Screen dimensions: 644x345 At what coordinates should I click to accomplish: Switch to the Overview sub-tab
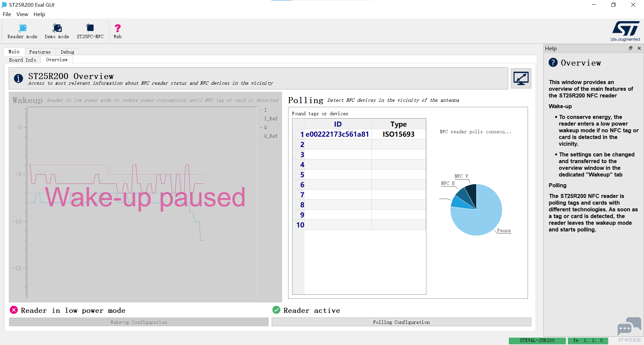(x=57, y=60)
